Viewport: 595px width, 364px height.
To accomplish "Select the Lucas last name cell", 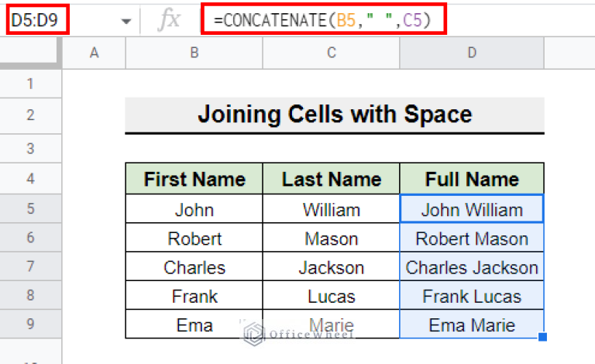I will (x=332, y=295).
